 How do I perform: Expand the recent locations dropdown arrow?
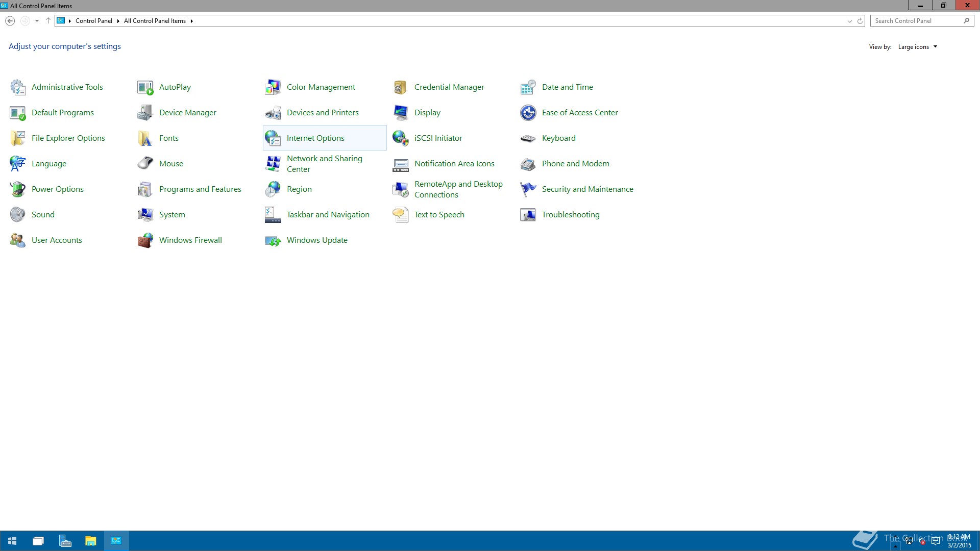coord(37,21)
